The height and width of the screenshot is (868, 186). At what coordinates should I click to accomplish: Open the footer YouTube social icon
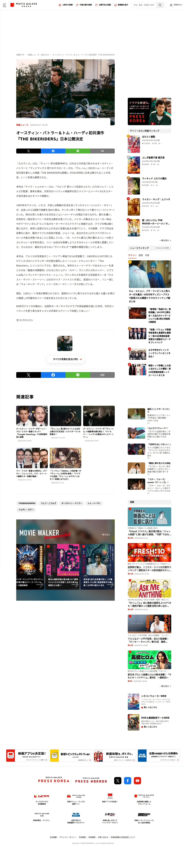pos(138,780)
